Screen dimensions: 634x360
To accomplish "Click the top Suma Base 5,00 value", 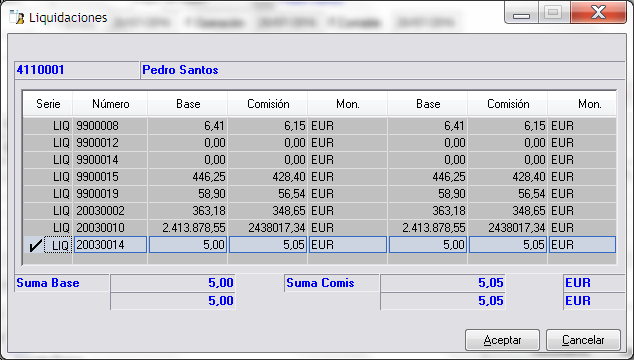I will (173, 283).
